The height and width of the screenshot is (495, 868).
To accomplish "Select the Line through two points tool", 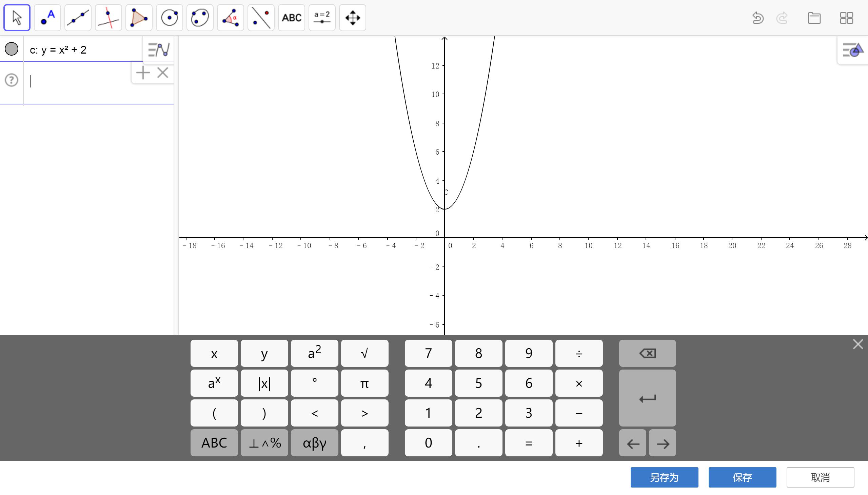I will click(78, 18).
